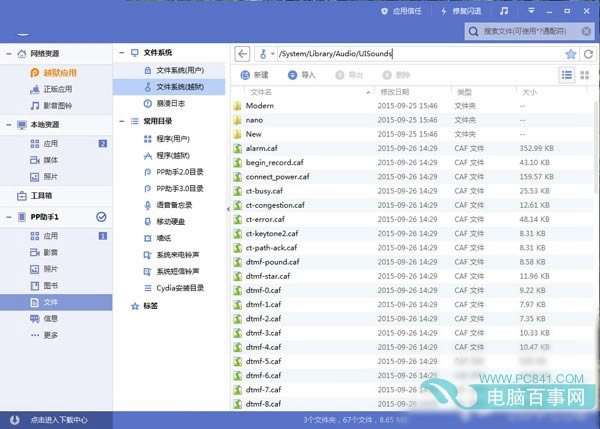Select 文件系统(用户) lock icon item
The height and width of the screenshot is (429, 600).
[174, 70]
